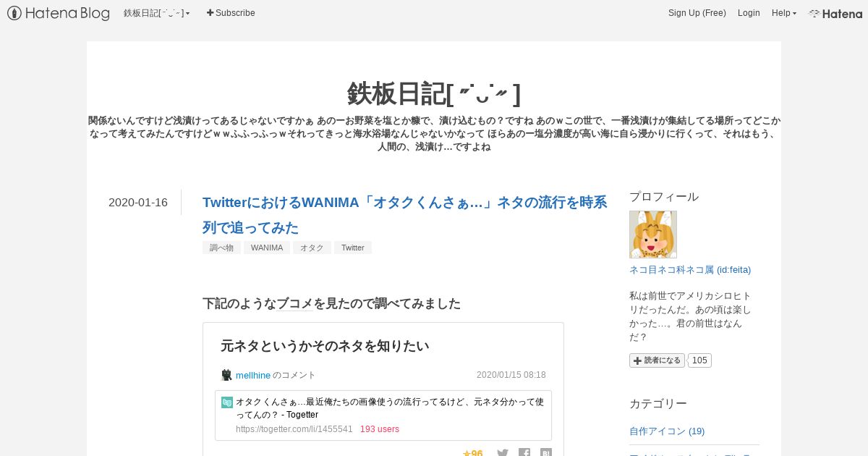868x456 pixels.
Task: Click the Subscribe button in top bar
Action: tap(231, 13)
